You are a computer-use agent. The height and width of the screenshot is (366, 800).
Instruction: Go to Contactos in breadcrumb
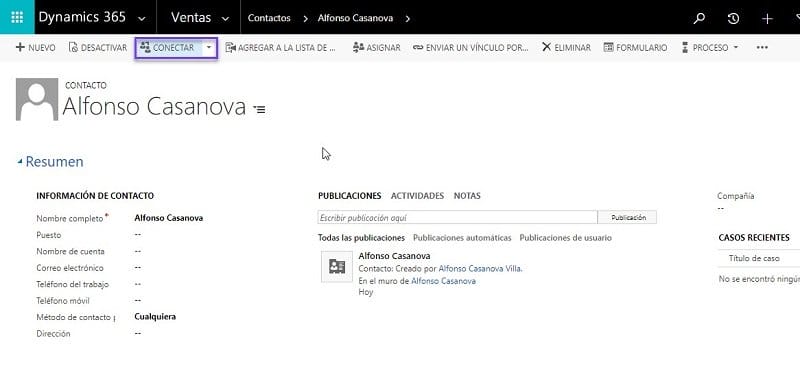(x=269, y=18)
